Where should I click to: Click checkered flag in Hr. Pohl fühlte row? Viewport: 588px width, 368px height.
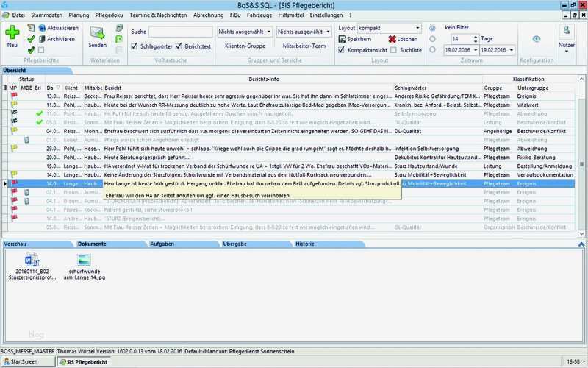(x=14, y=113)
